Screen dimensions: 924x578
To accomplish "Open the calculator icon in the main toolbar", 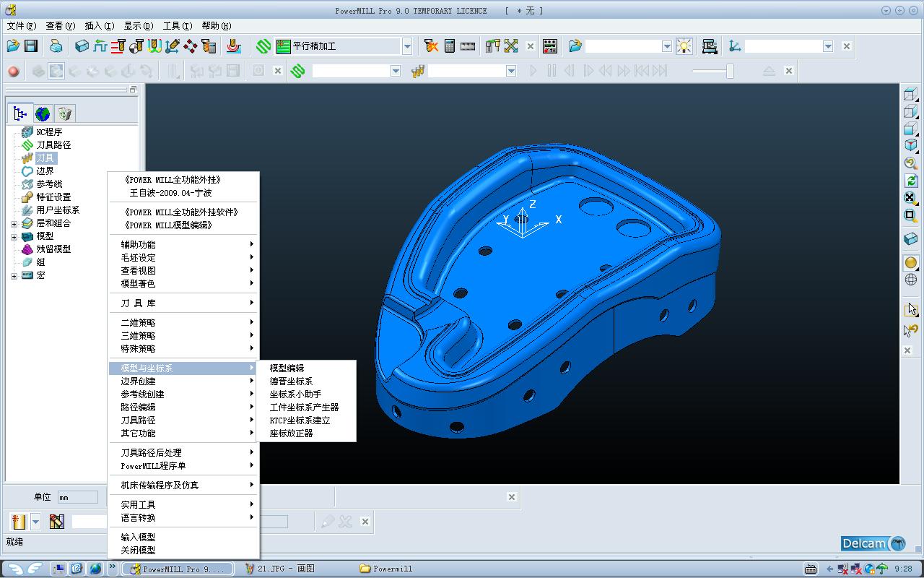I will [x=450, y=46].
